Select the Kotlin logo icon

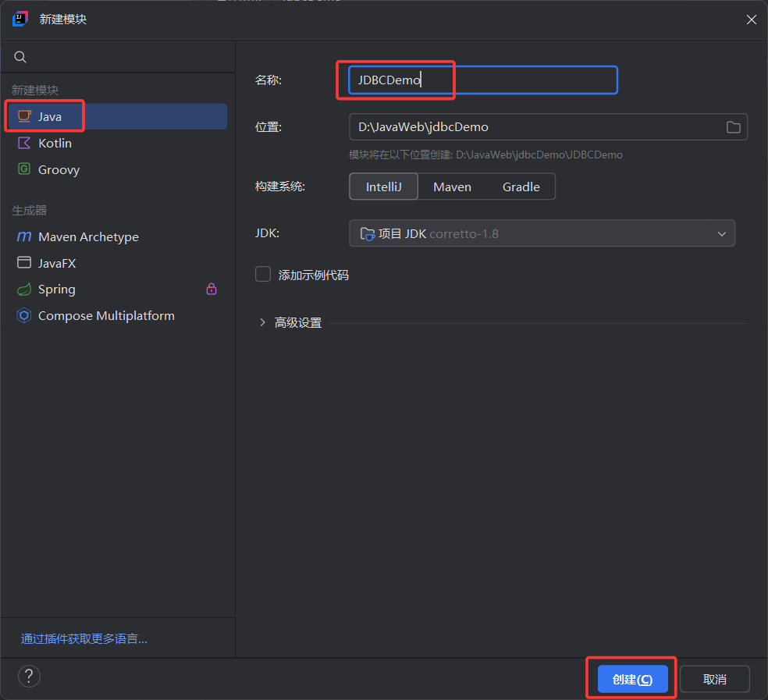(x=24, y=143)
